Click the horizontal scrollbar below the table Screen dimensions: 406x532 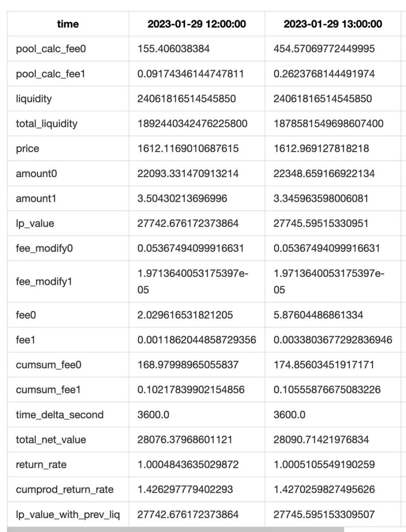click(x=175, y=529)
